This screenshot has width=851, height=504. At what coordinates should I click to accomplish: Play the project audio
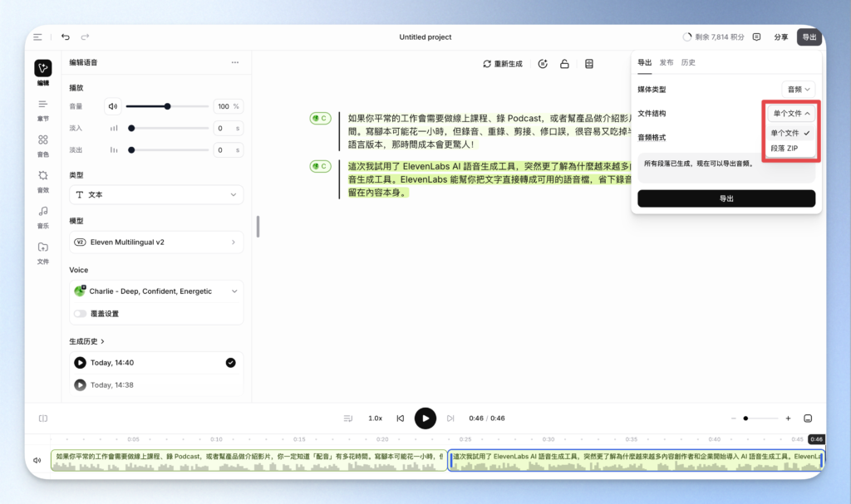click(x=425, y=418)
